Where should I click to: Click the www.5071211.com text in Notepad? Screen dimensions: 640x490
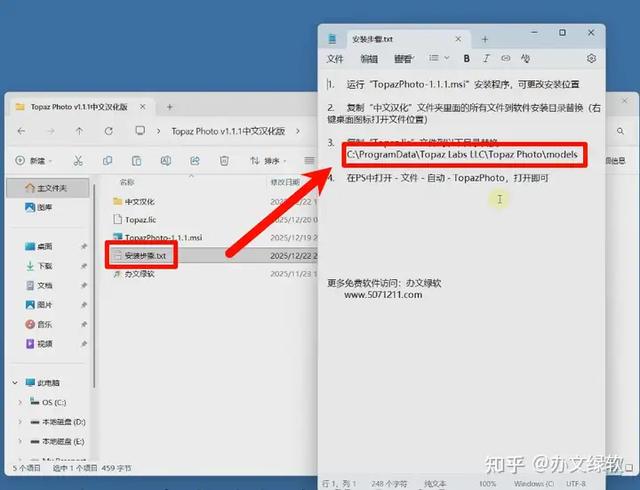point(383,295)
